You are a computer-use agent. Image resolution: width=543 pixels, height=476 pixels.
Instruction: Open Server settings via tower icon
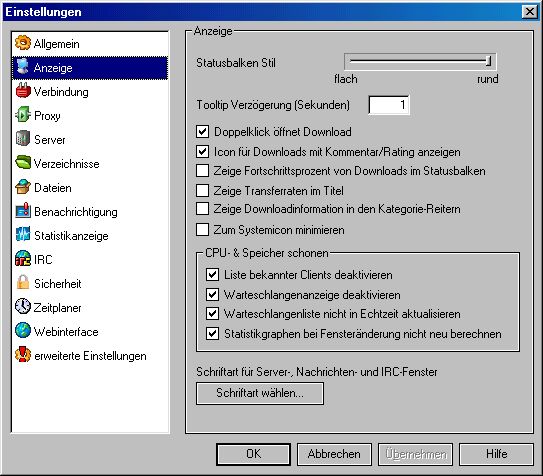point(23,139)
